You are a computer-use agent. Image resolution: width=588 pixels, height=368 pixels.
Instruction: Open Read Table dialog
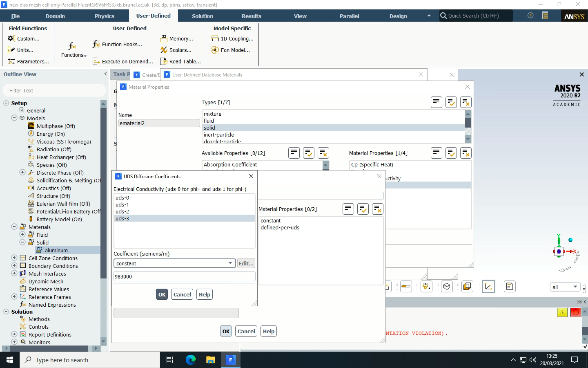180,61
